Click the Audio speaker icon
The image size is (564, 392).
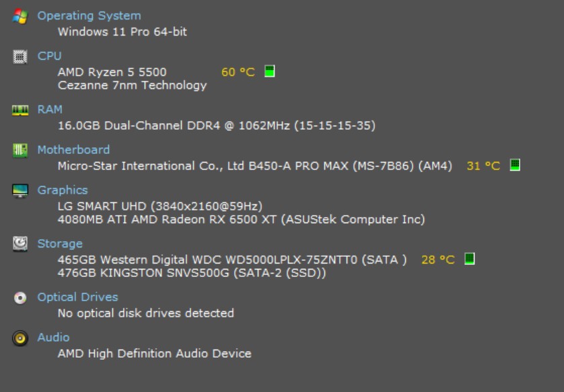tap(20, 338)
